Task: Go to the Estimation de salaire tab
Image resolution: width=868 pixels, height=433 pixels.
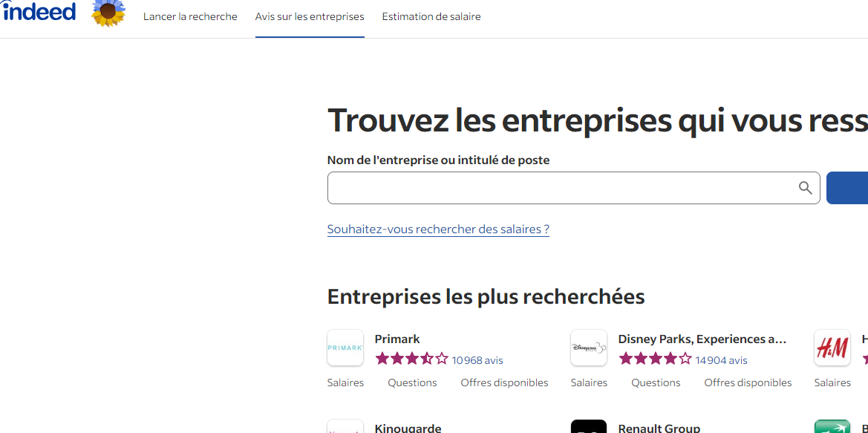Action: (x=431, y=16)
